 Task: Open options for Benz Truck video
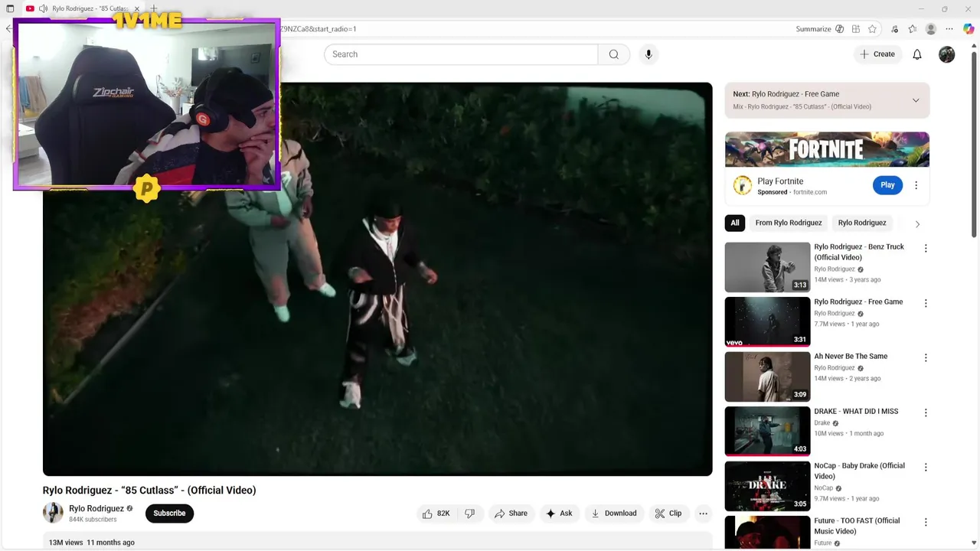(926, 249)
